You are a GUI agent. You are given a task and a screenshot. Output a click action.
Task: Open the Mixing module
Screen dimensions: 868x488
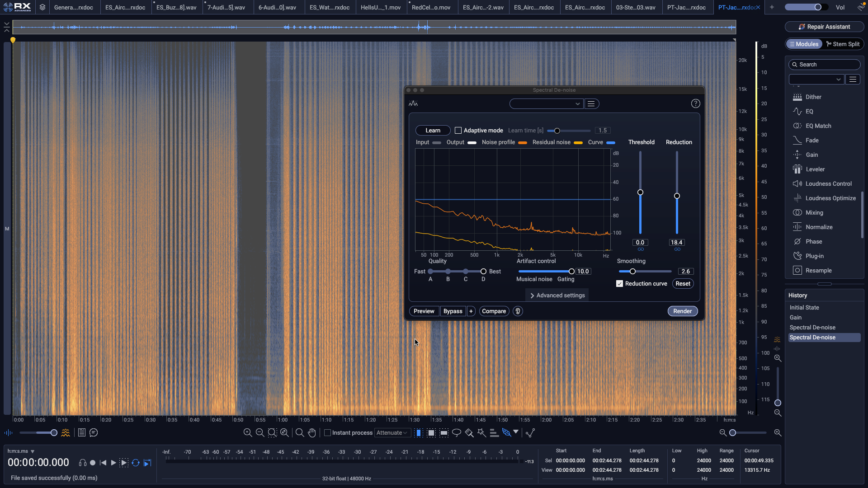[x=814, y=212]
